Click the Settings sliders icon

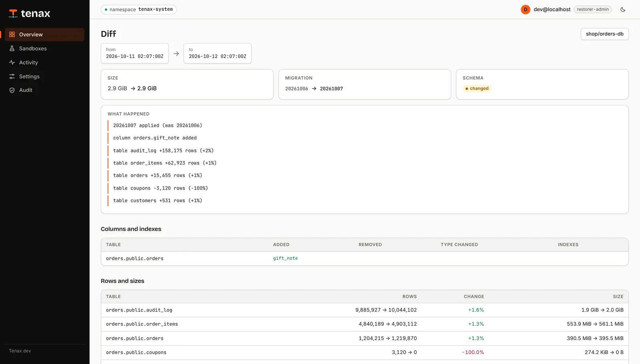tap(12, 76)
